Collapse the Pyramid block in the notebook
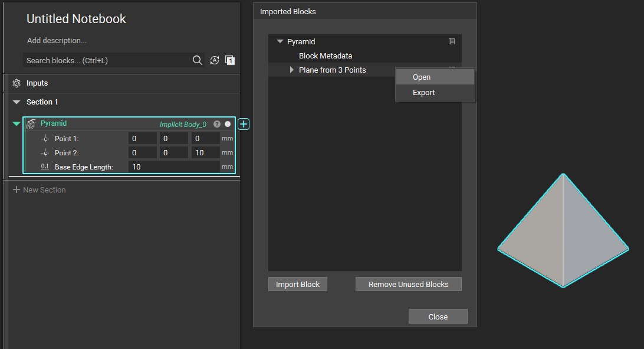 pyautogui.click(x=17, y=124)
